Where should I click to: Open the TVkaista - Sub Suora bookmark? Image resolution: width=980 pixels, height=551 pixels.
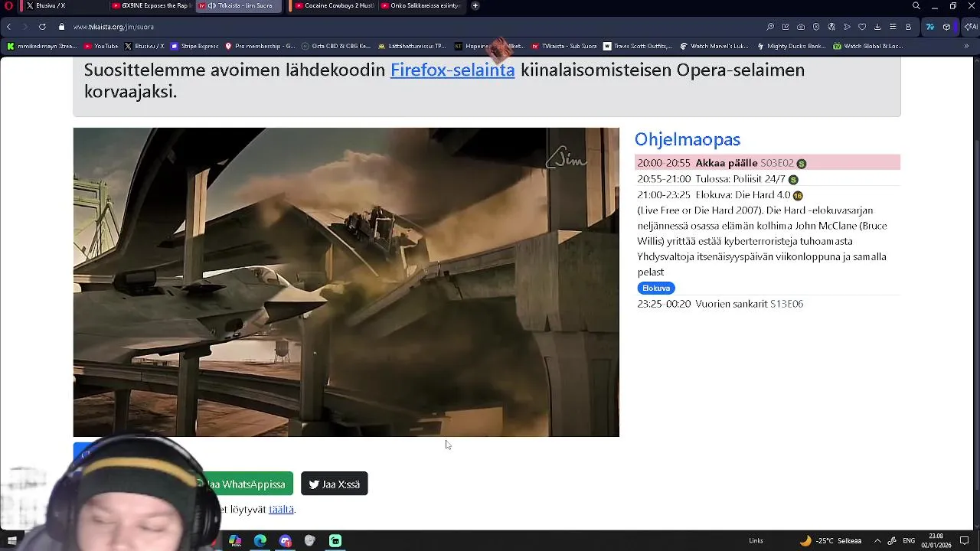[x=564, y=46]
